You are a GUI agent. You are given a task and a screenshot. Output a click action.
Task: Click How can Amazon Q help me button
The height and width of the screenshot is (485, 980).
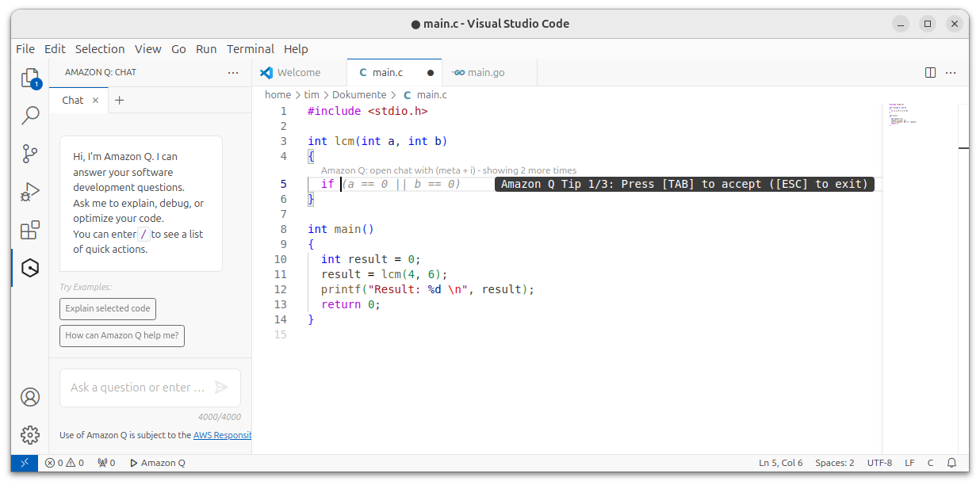tap(122, 336)
